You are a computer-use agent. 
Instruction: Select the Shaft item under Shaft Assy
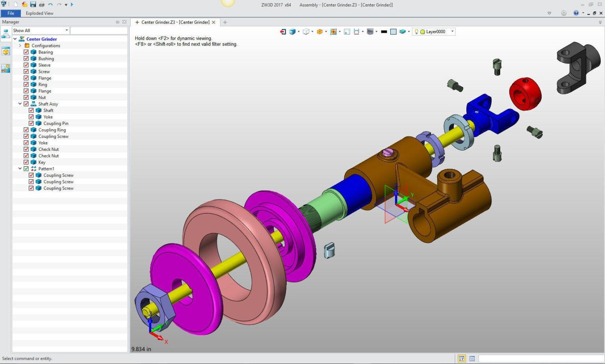(48, 110)
